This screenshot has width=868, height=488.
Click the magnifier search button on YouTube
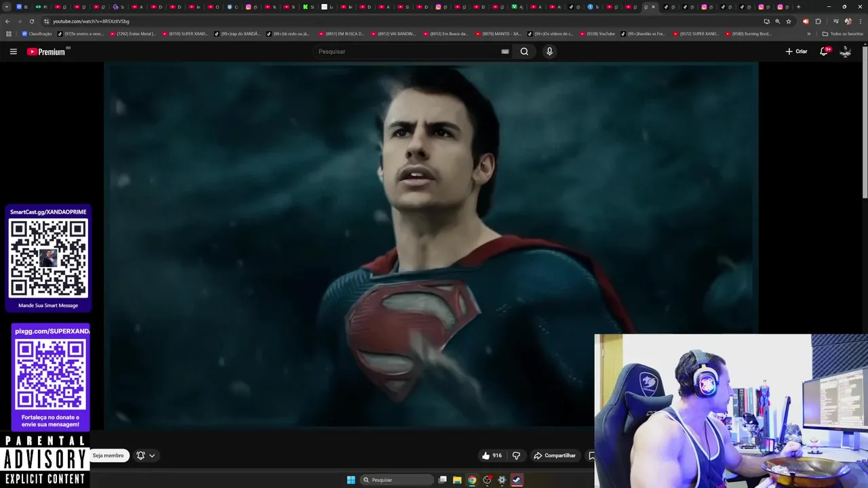tap(524, 52)
